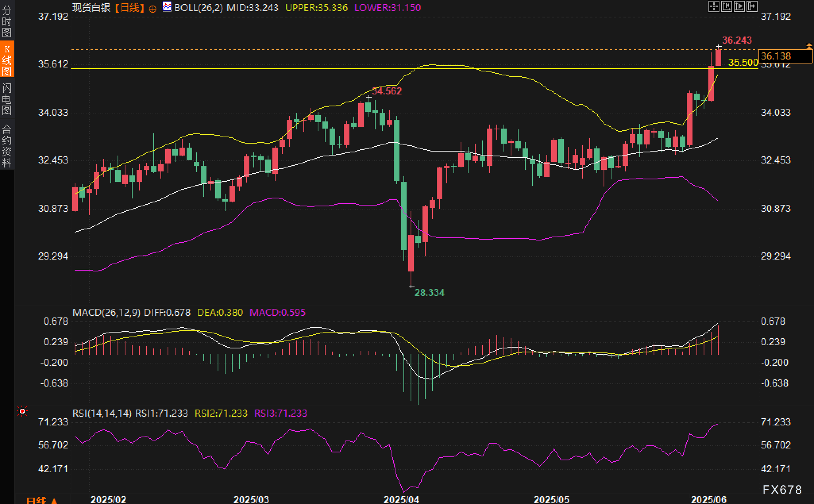Click the MACD(26,12,9) indicator label

106,312
